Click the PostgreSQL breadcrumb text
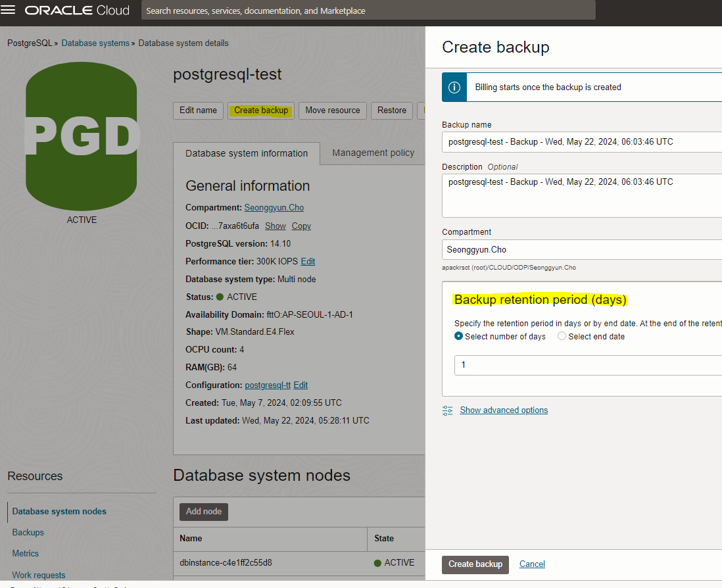This screenshot has height=588, width=722. coord(30,43)
